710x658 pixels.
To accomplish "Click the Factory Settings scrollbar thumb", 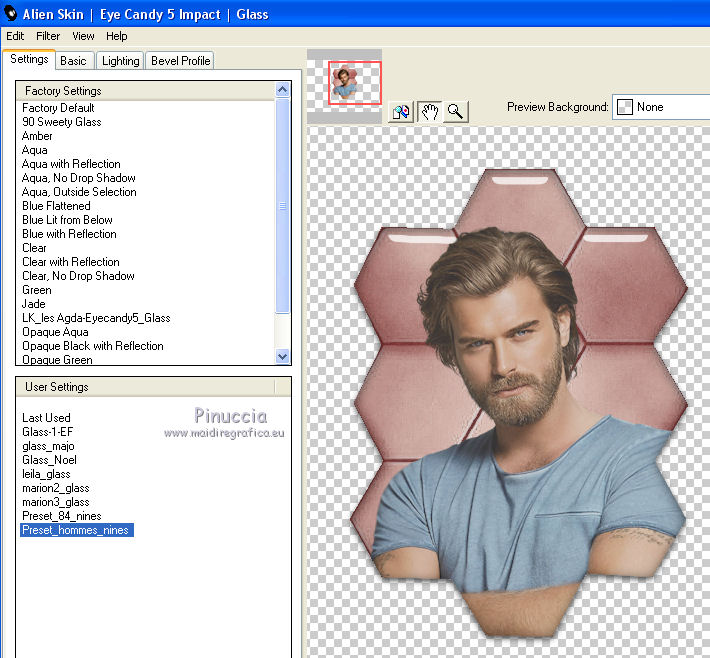I will [283, 206].
